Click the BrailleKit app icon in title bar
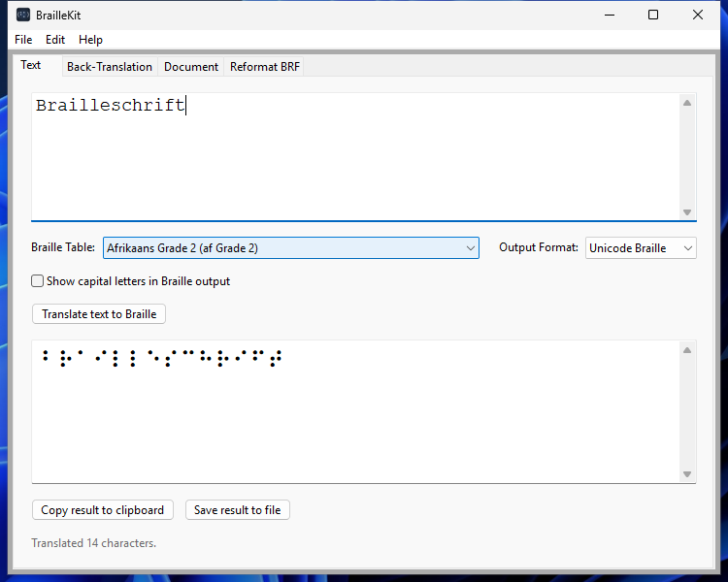Image resolution: width=728 pixels, height=582 pixels. (23, 15)
